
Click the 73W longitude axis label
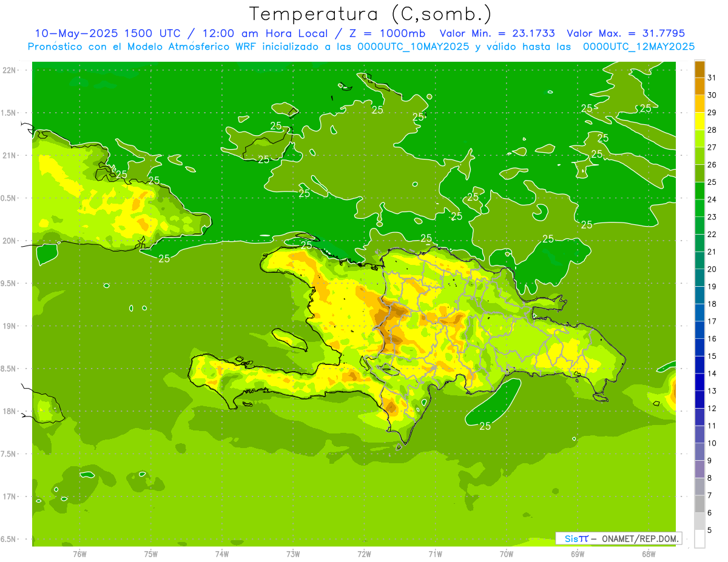293,554
